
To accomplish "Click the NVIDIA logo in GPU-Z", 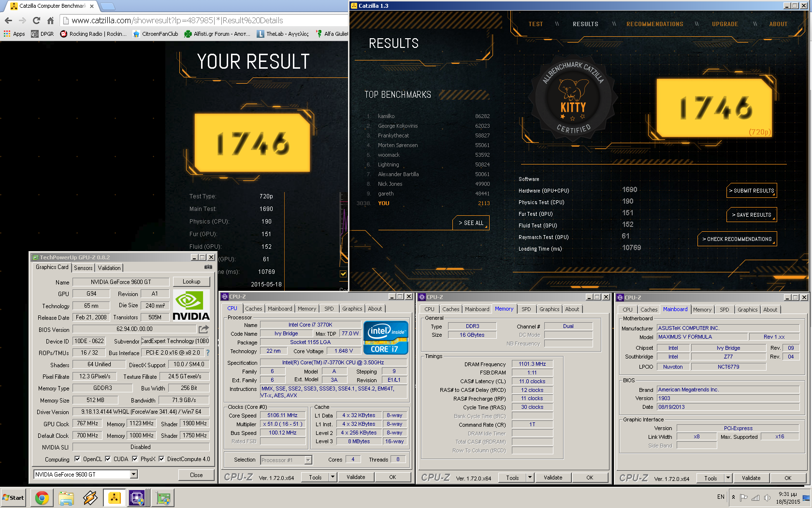I will (191, 306).
